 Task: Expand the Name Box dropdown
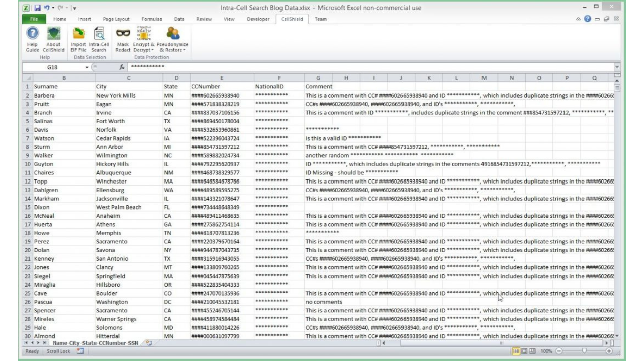(x=88, y=66)
